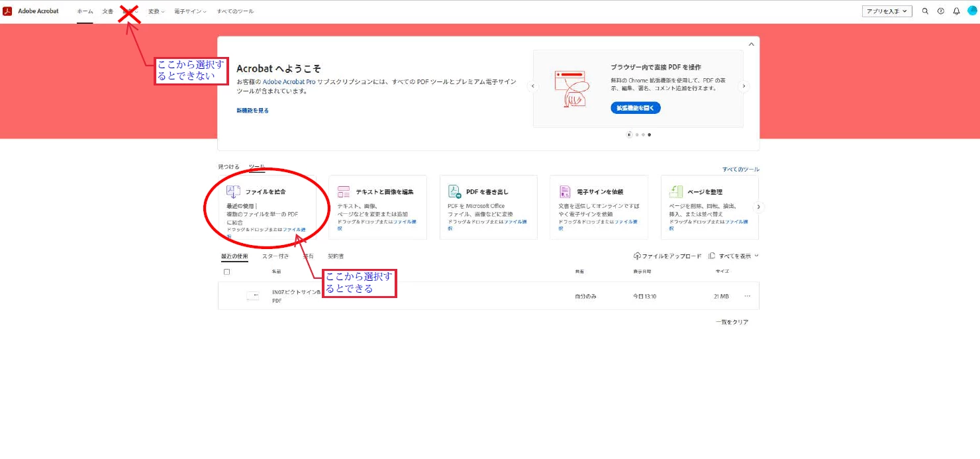Click the 拡張機能を開く button
Screen dimensions: 980x459
tap(636, 107)
